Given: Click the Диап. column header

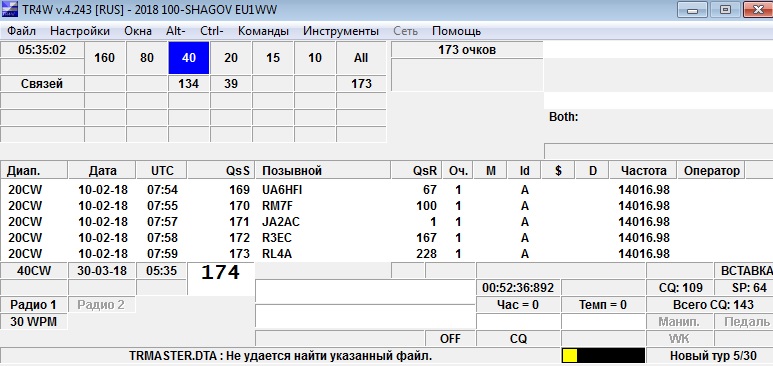Looking at the screenshot, I should pyautogui.click(x=34, y=171).
